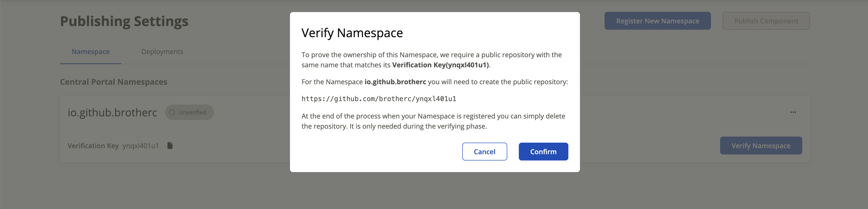Click the Verify Namespace dialog heading
This screenshot has height=209, width=868.
coord(352,33)
